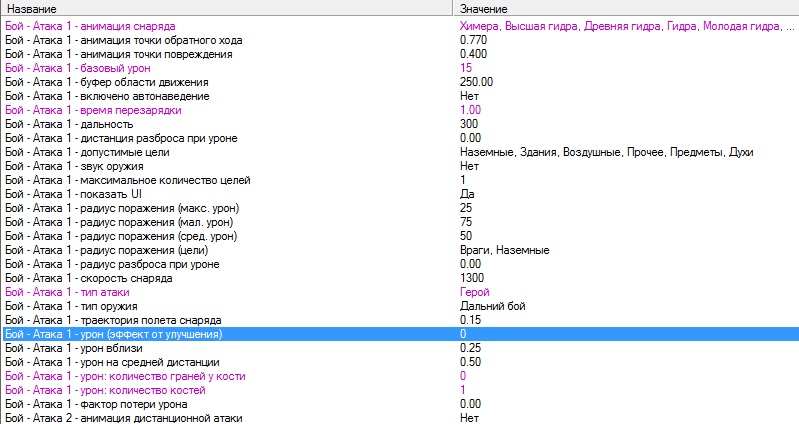This screenshot has height=424, width=799.
Task: Select row 'количество граней у кости'
Action: point(400,377)
